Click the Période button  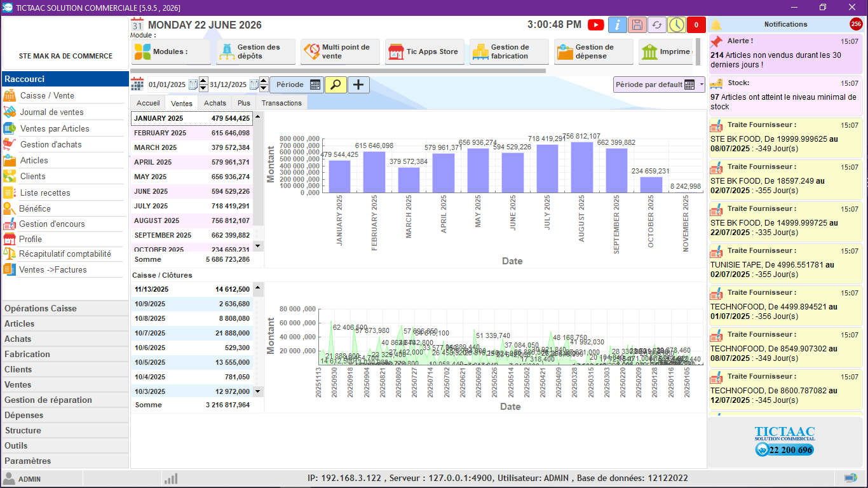297,85
